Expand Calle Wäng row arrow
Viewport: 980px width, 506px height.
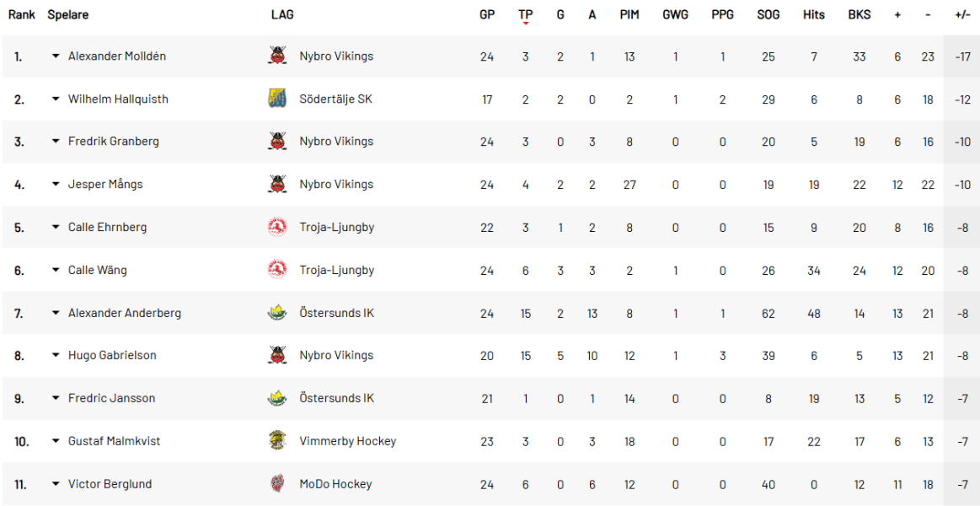pyautogui.click(x=56, y=270)
